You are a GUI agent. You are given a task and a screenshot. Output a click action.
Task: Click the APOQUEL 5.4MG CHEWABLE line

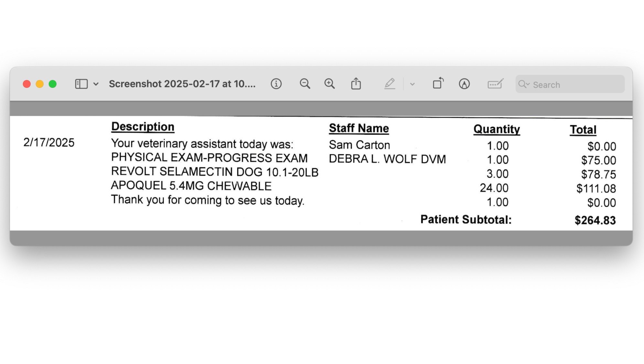tap(191, 186)
